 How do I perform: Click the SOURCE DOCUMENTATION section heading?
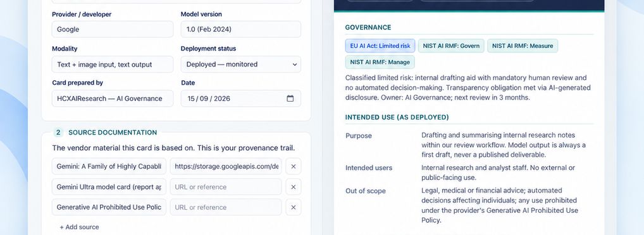(x=113, y=133)
